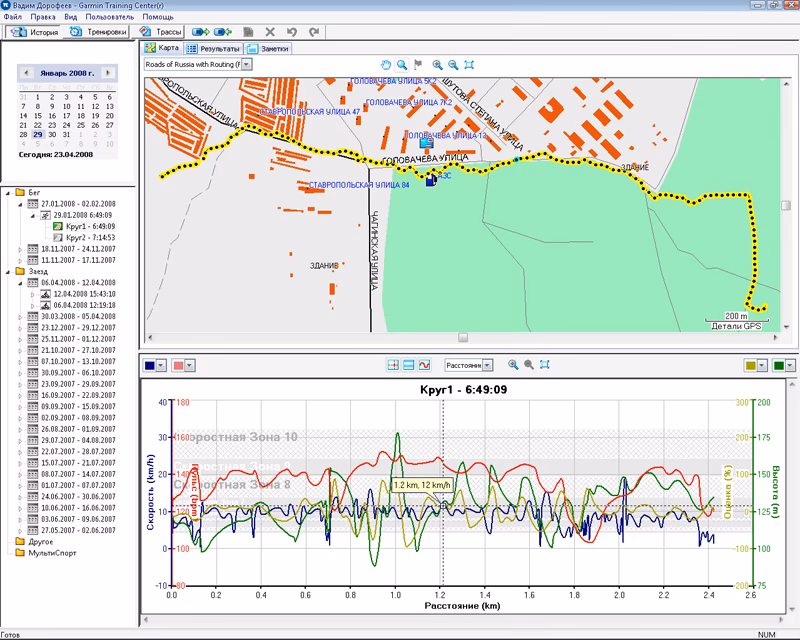Expand the Заезд folder in the sidebar tree
This screenshot has height=640, width=800.
point(6,271)
